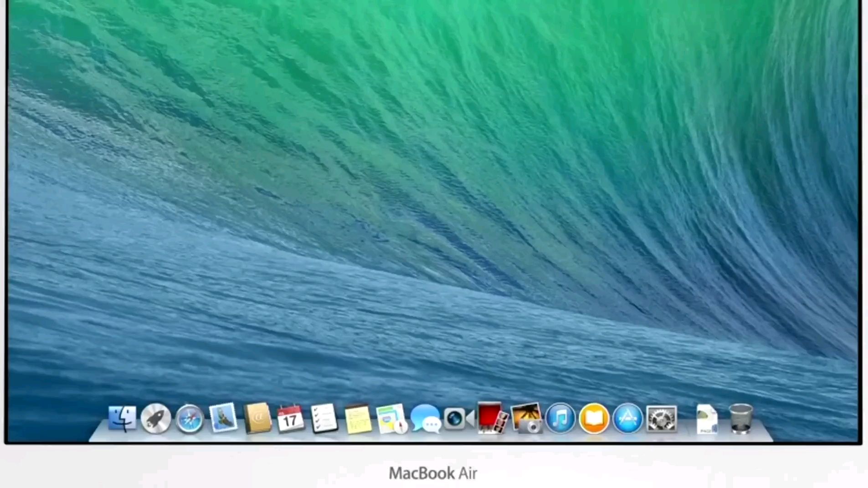Open the Trash can in dock
This screenshot has height=488, width=868.
tap(741, 418)
